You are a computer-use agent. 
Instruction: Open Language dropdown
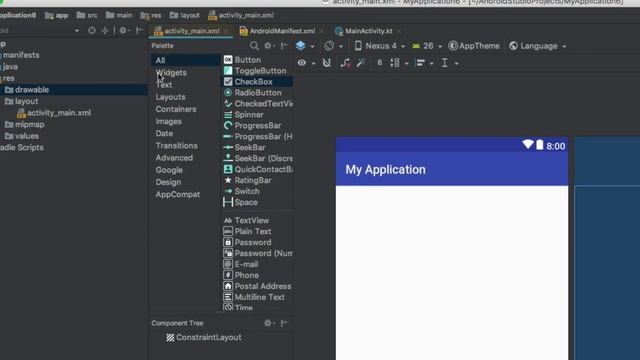(538, 46)
